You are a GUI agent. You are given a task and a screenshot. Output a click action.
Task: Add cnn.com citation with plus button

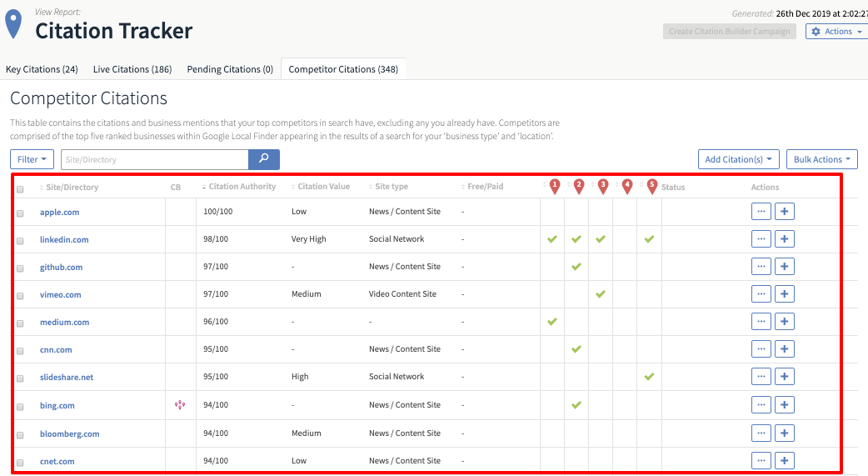click(x=785, y=349)
